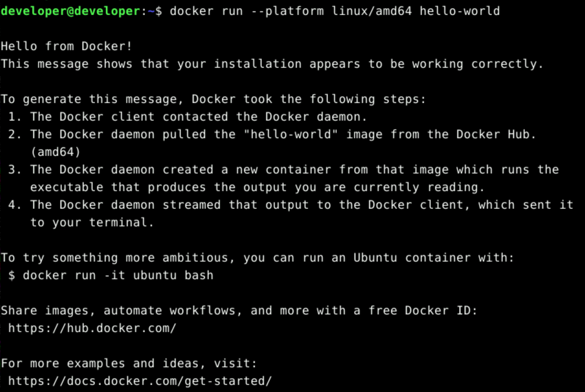Viewport: 585px width, 392px height.
Task: Click the 'installation appears to be working' line
Action: tap(272, 64)
